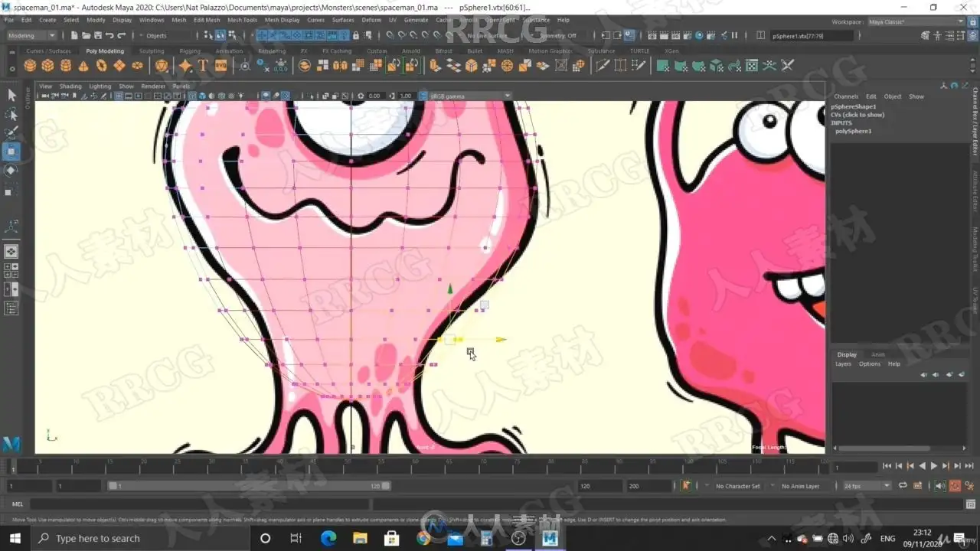The width and height of the screenshot is (980, 551).
Task: Click the Undo icon in status line
Action: click(109, 35)
